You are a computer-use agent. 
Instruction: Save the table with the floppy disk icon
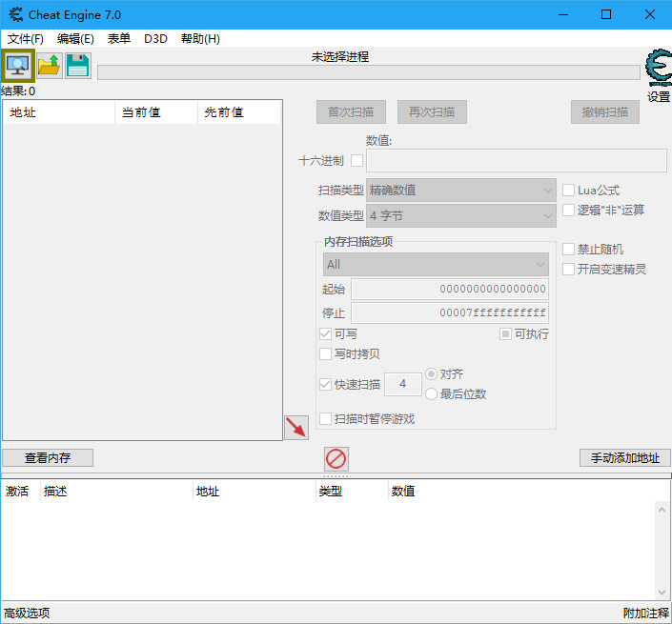[x=78, y=66]
